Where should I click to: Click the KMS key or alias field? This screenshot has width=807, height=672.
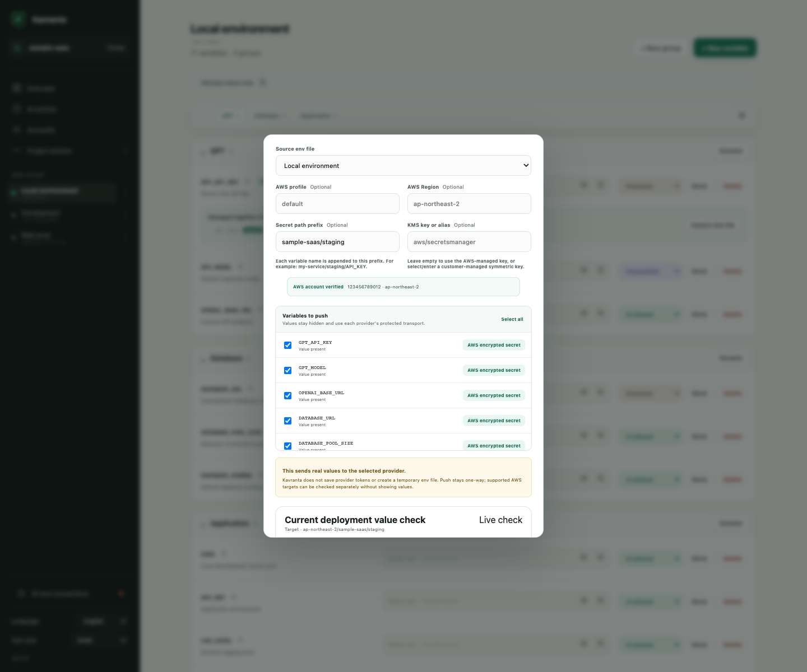point(469,242)
